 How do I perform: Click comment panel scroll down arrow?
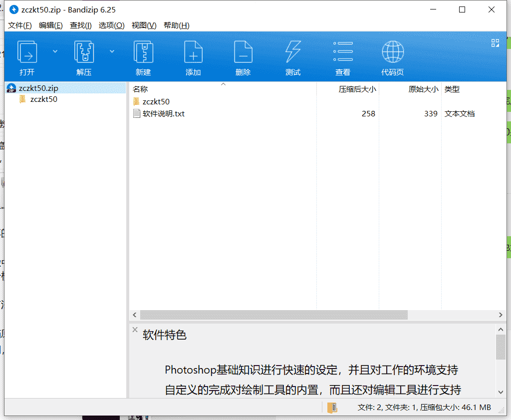pos(501,392)
